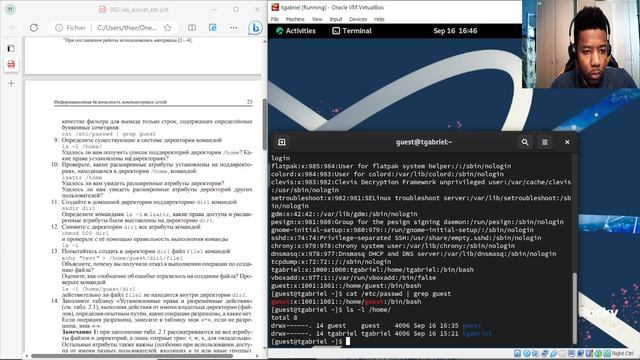The width and height of the screenshot is (640, 360).
Task: Click the new tab icon in terminal header
Action: pyautogui.click(x=282, y=142)
